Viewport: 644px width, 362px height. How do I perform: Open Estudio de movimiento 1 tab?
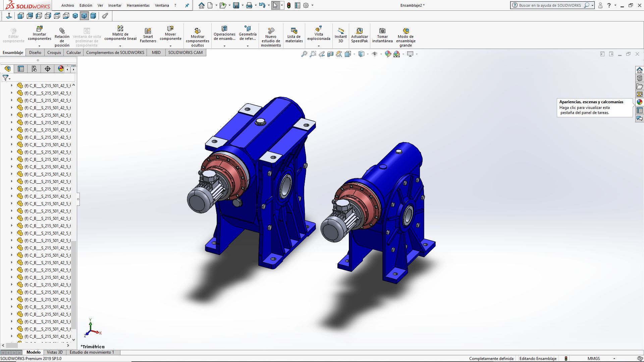coord(92,352)
